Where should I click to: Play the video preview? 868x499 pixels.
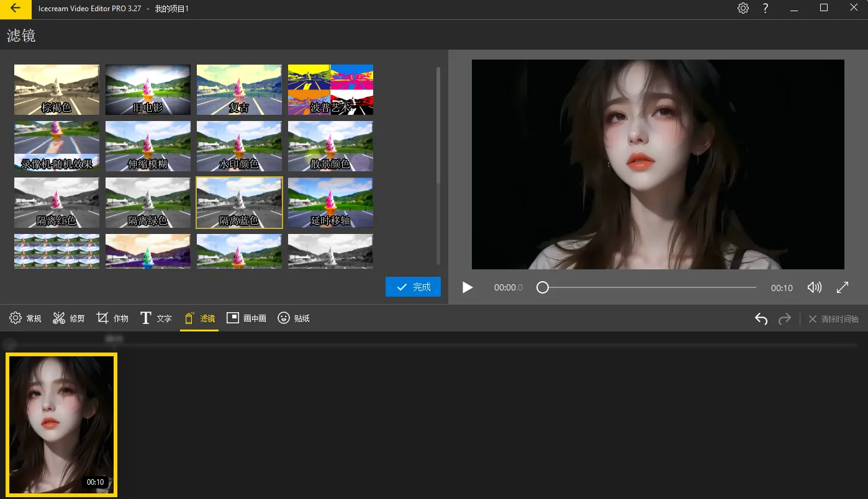(x=468, y=287)
